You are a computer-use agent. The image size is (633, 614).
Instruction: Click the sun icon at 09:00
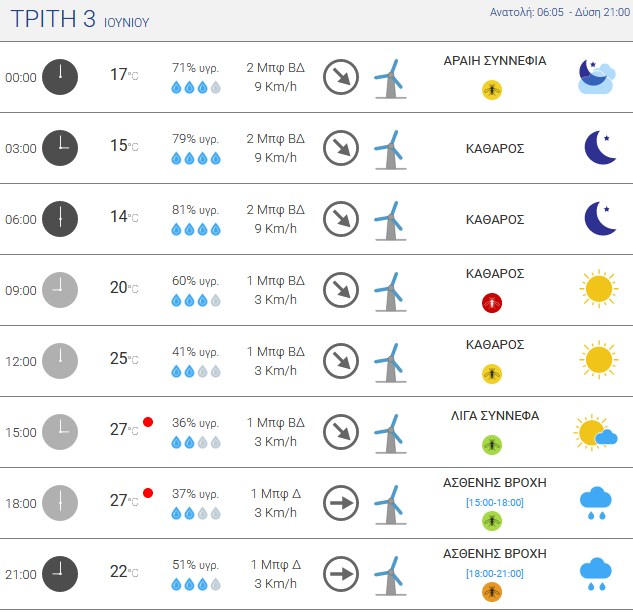598,290
